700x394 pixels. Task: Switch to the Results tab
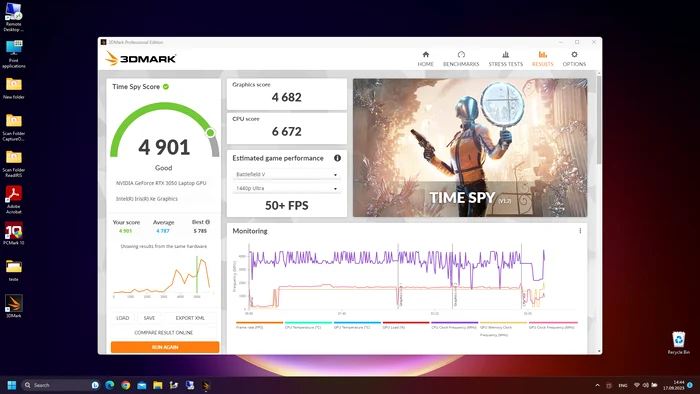[x=542, y=59]
